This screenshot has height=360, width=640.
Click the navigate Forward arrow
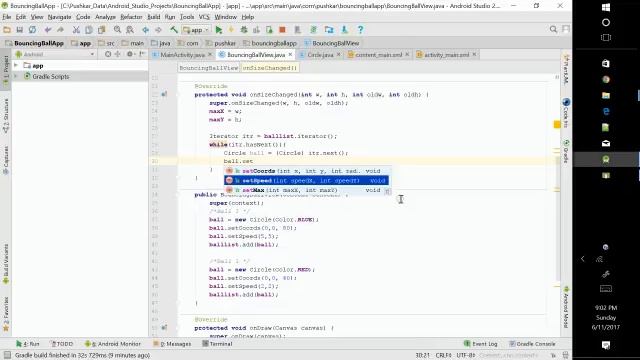[158, 30]
